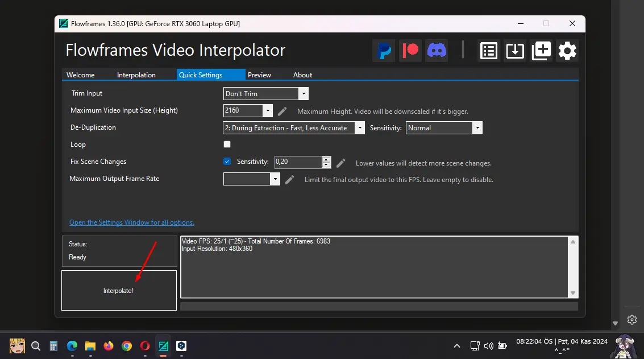Click the volume speaker tray icon

point(488,346)
